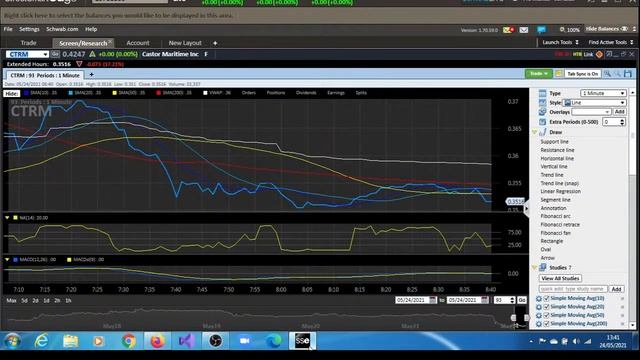The width and height of the screenshot is (640, 360).
Task: Click Add next to Overlays
Action: pyautogui.click(x=619, y=112)
